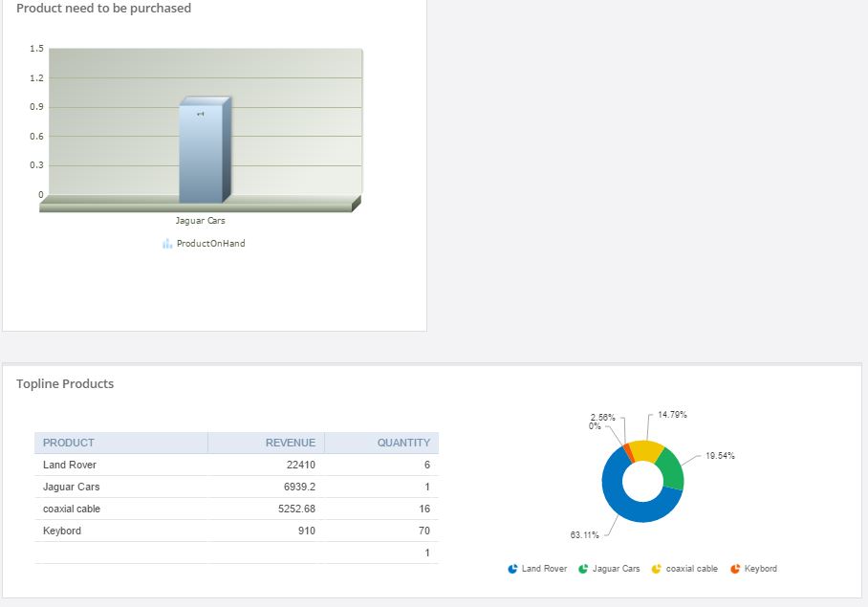Click the coaxial cable legend icon

coord(657,569)
